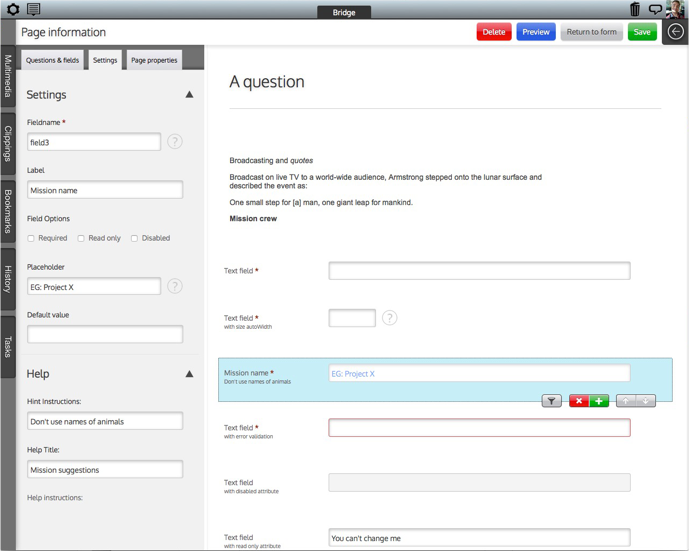
Task: Click the filter funnel icon below Mission name
Action: tap(552, 401)
